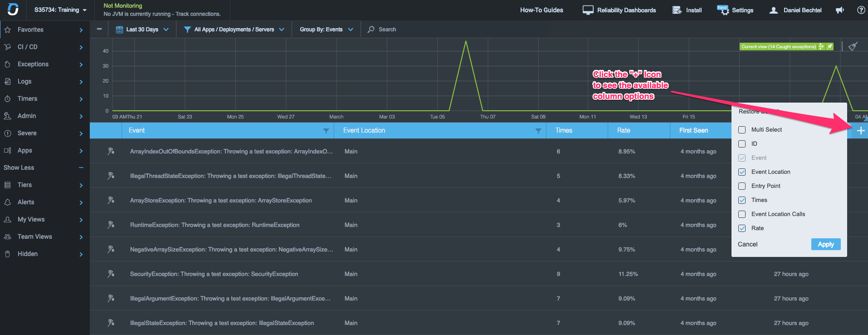Viewport: 868px width, 335px height.
Task: Click the megaphone announcements icon
Action: point(840,10)
